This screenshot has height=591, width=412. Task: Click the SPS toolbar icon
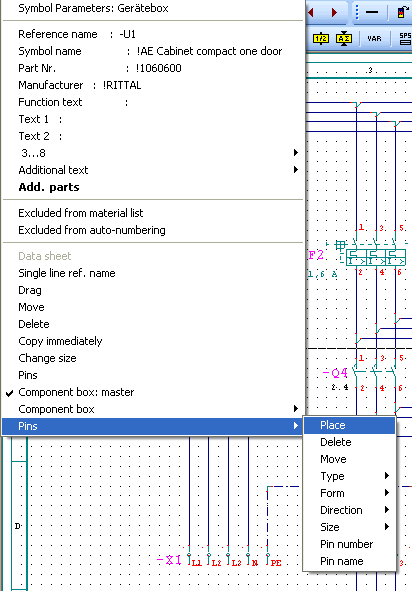coord(405,38)
